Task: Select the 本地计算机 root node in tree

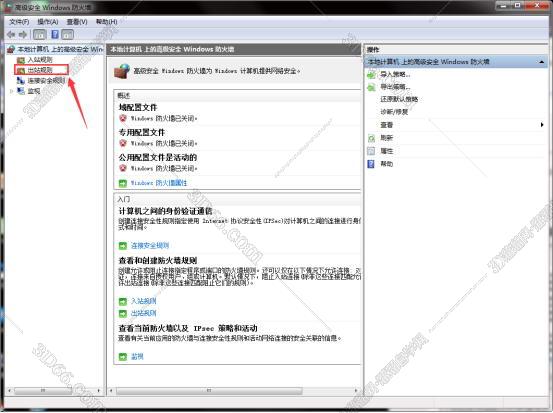Action: pyautogui.click(x=60, y=49)
